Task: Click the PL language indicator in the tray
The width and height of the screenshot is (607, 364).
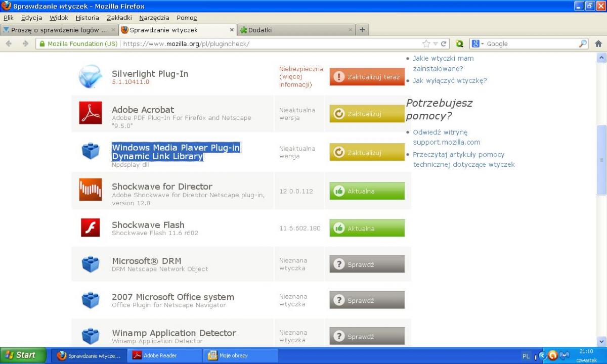Action: pyautogui.click(x=526, y=356)
